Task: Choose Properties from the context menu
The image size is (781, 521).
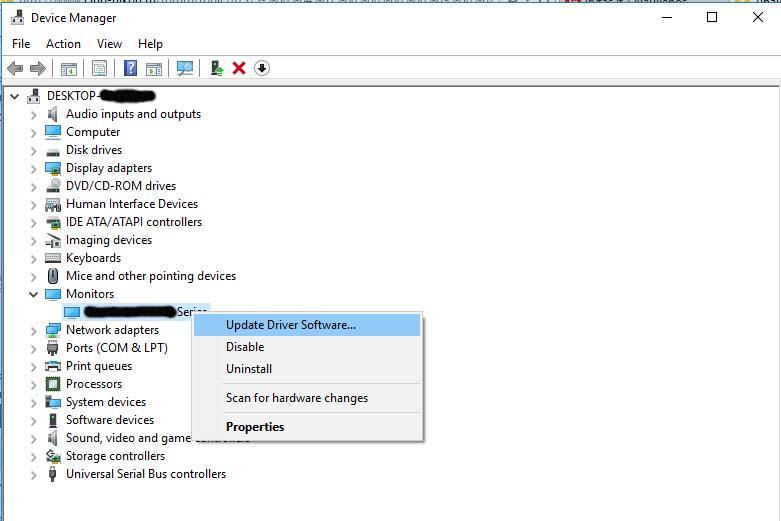Action: [x=307, y=427]
